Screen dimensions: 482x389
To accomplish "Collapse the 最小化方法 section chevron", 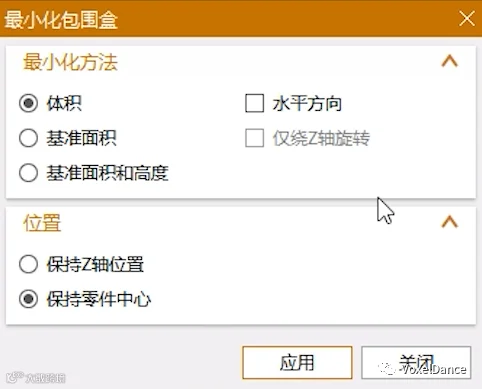I will (450, 61).
